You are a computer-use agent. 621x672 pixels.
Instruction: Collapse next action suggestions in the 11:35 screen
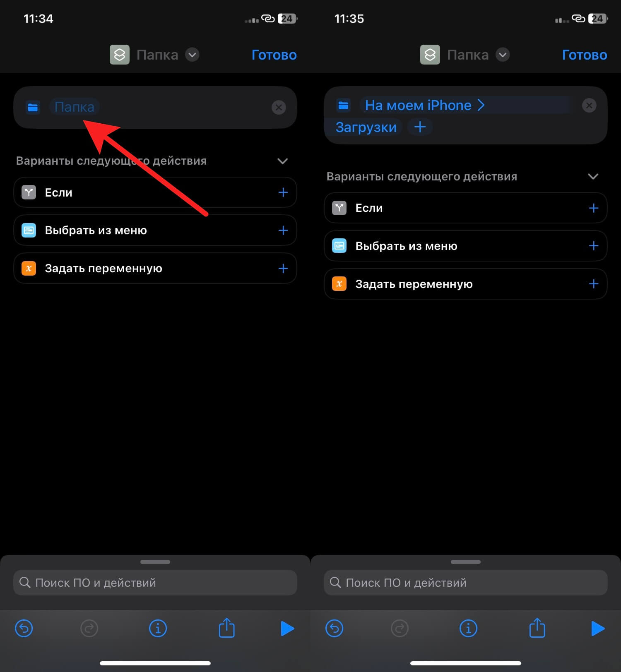(x=593, y=177)
